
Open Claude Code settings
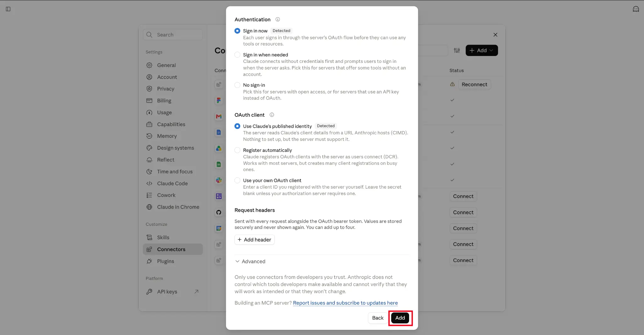(173, 183)
